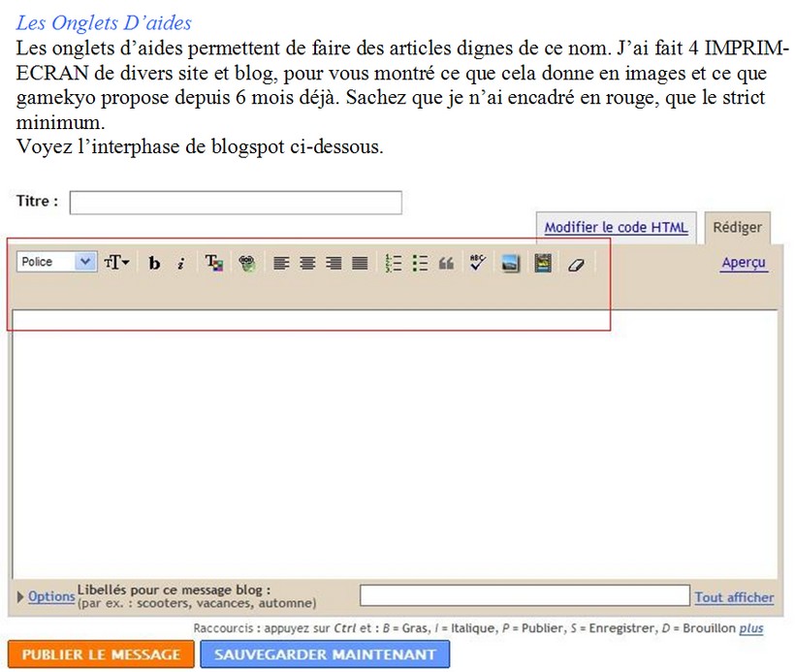Justify the text fully
The image size is (795, 672).
[360, 263]
